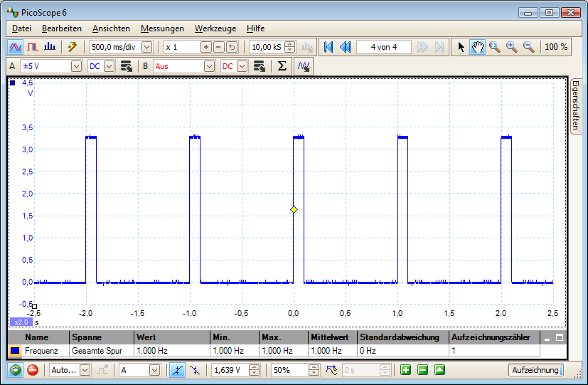Open the Werkzeuge menu
Image resolution: width=588 pixels, height=385 pixels.
(x=215, y=28)
